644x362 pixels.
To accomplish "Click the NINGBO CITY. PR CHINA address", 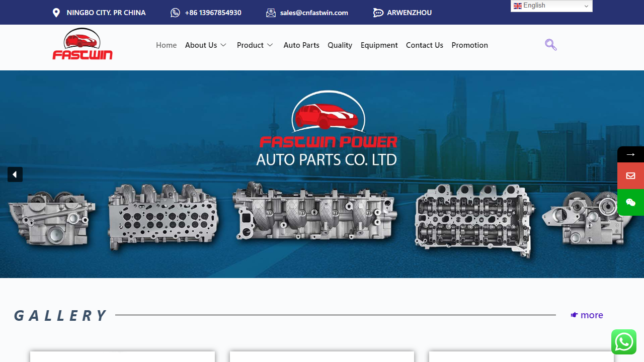I will pos(106,13).
